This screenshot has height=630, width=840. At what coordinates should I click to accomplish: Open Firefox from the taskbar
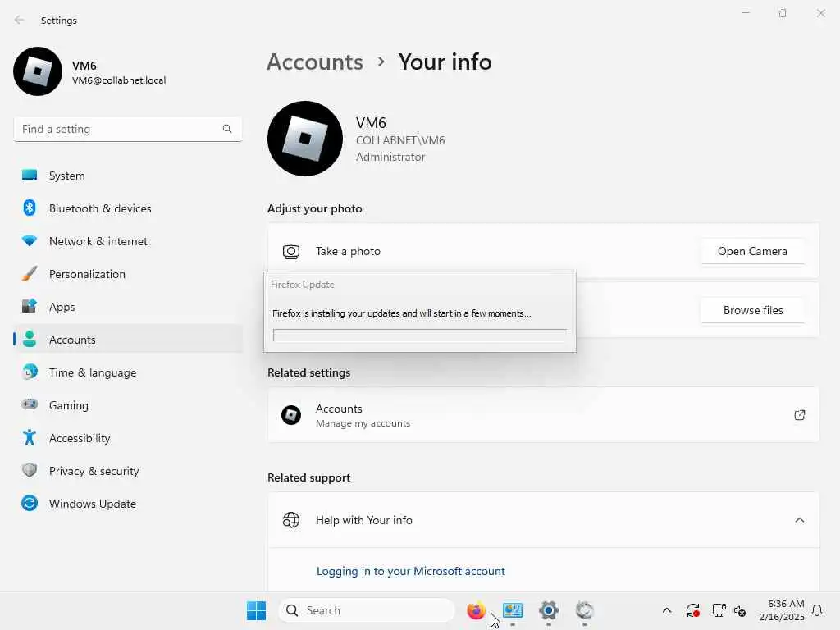[x=475, y=610]
